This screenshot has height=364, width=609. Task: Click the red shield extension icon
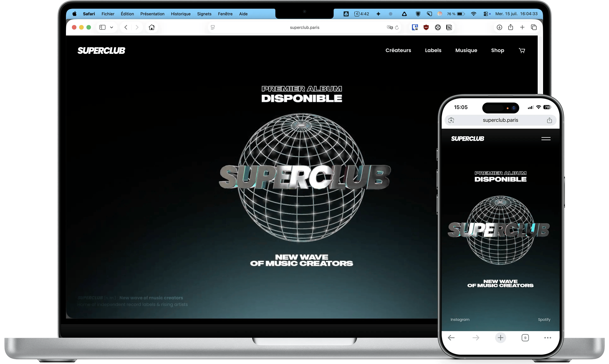tap(426, 27)
